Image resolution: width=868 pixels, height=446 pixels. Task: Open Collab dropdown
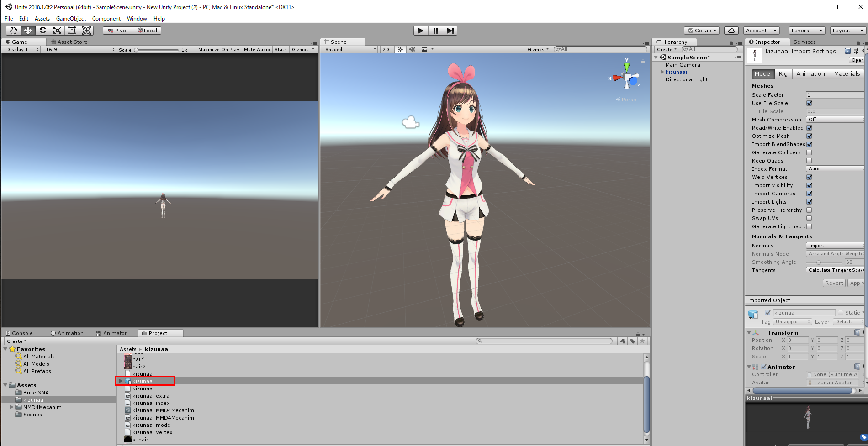(702, 31)
